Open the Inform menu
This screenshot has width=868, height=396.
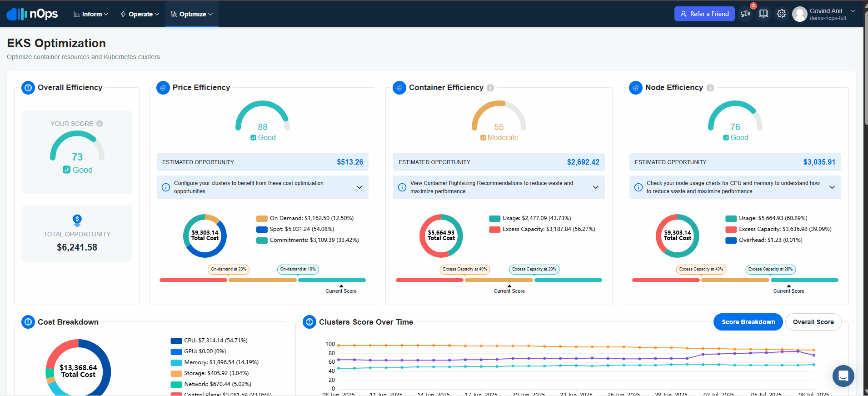click(91, 14)
